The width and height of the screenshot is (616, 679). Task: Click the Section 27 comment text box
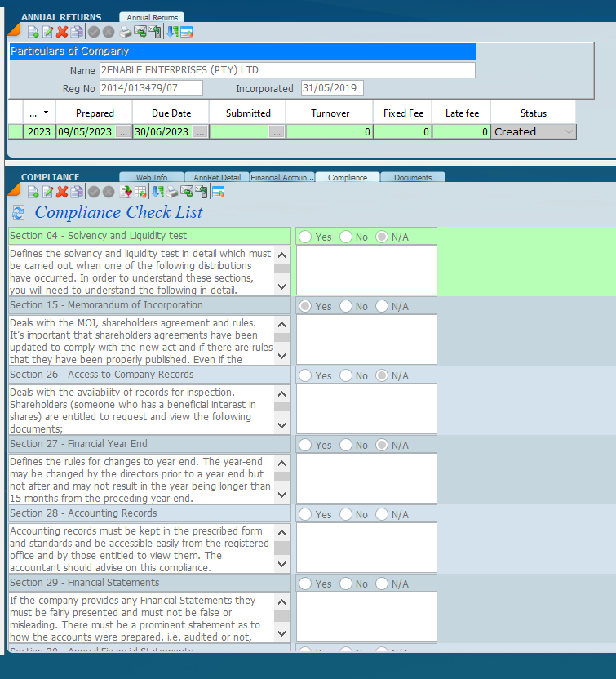(366, 478)
